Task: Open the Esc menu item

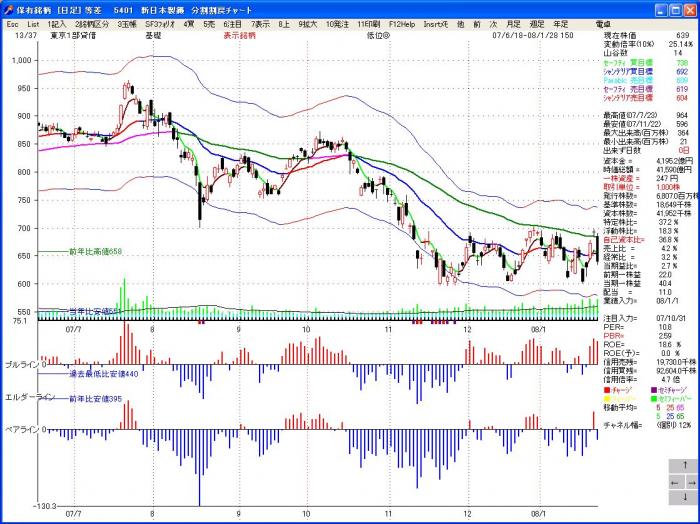Action: coord(10,22)
